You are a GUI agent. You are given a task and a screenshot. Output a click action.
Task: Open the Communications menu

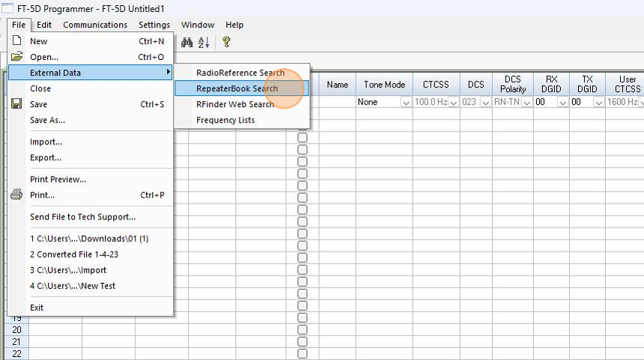pyautogui.click(x=95, y=25)
